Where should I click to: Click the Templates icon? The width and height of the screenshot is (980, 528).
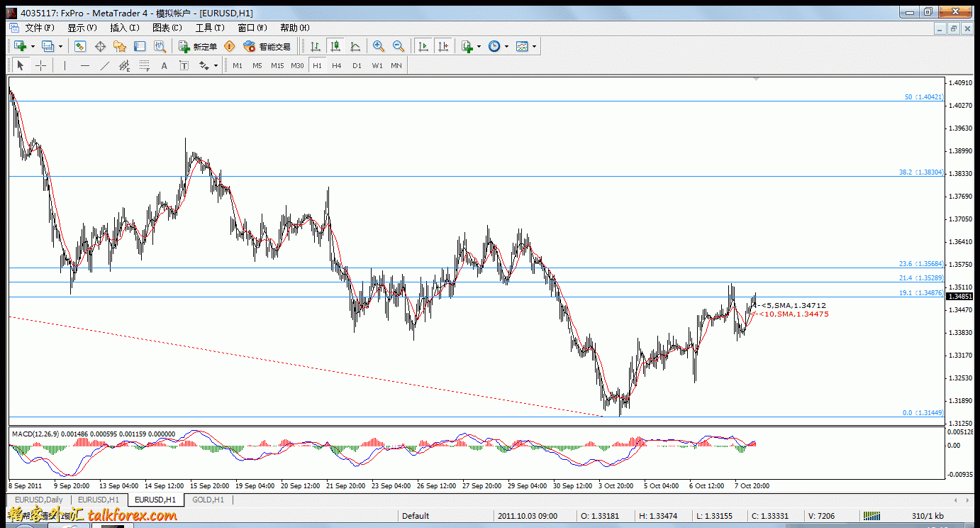(x=523, y=46)
